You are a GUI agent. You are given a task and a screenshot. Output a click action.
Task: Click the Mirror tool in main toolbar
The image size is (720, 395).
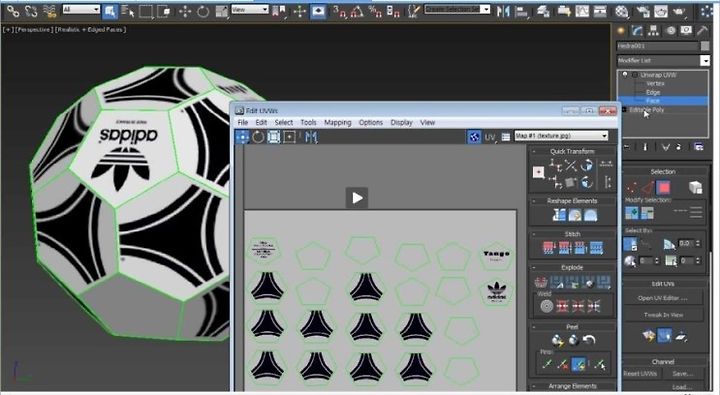tap(504, 11)
